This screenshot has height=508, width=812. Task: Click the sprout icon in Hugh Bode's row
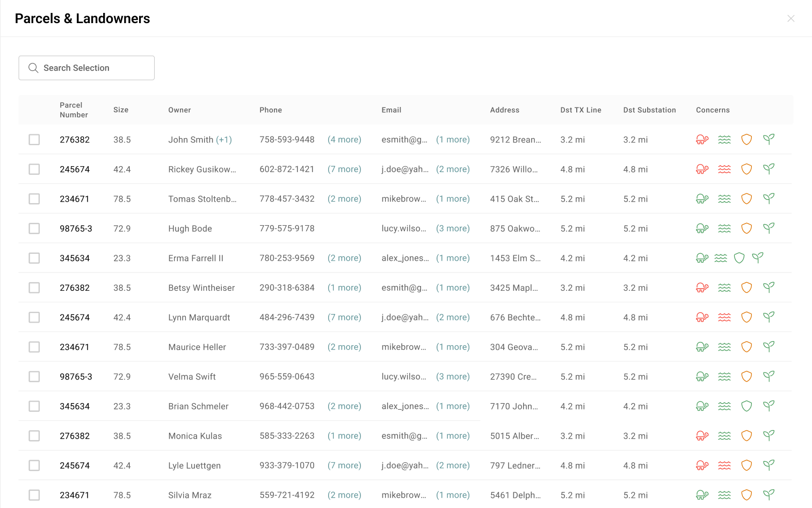[769, 228]
